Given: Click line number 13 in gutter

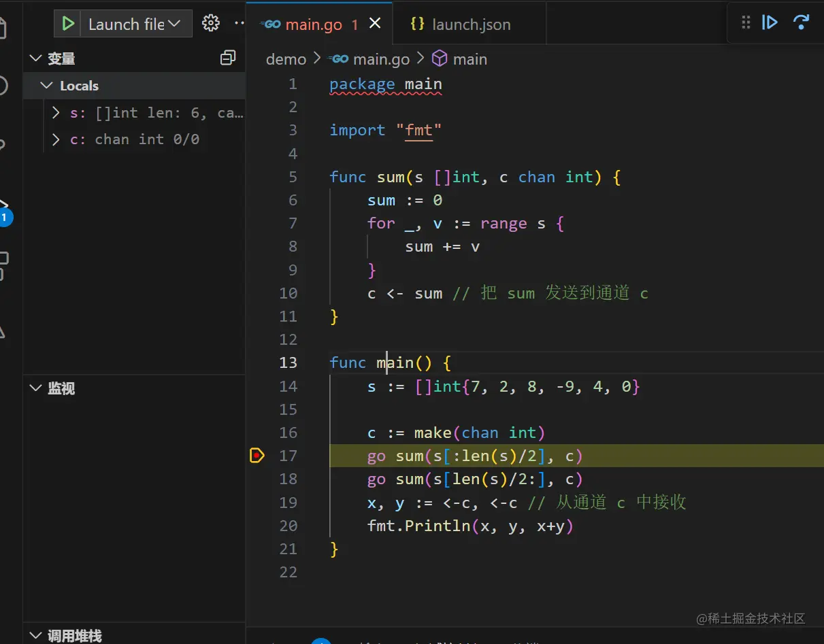Looking at the screenshot, I should 289,362.
